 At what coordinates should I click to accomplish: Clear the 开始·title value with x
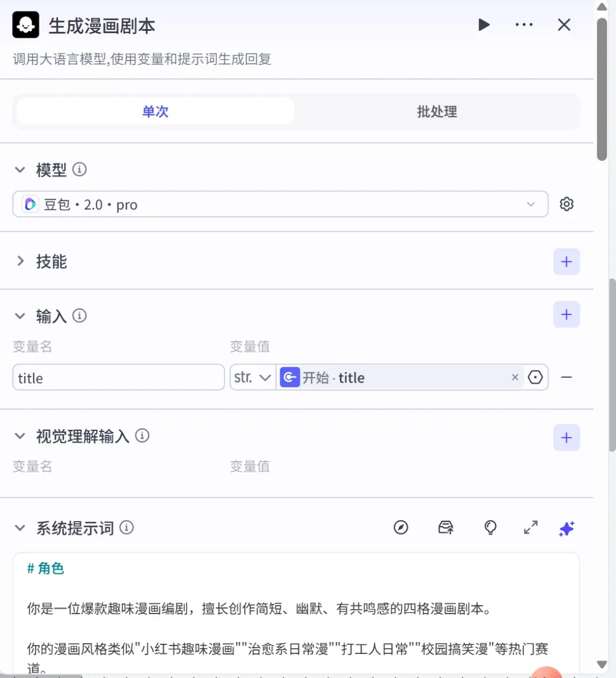[515, 377]
